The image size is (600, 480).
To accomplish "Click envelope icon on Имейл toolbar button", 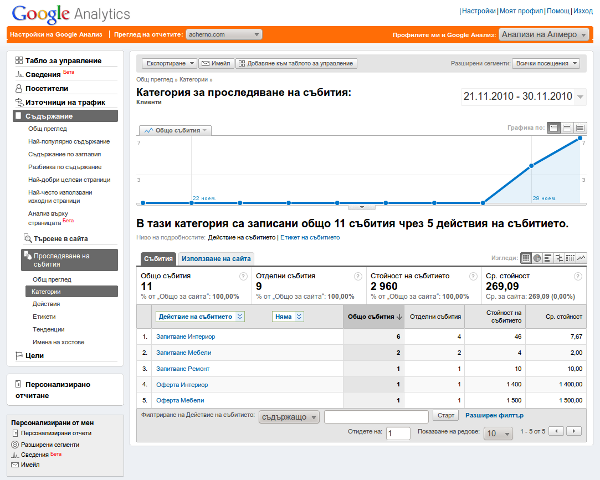I will (x=205, y=63).
